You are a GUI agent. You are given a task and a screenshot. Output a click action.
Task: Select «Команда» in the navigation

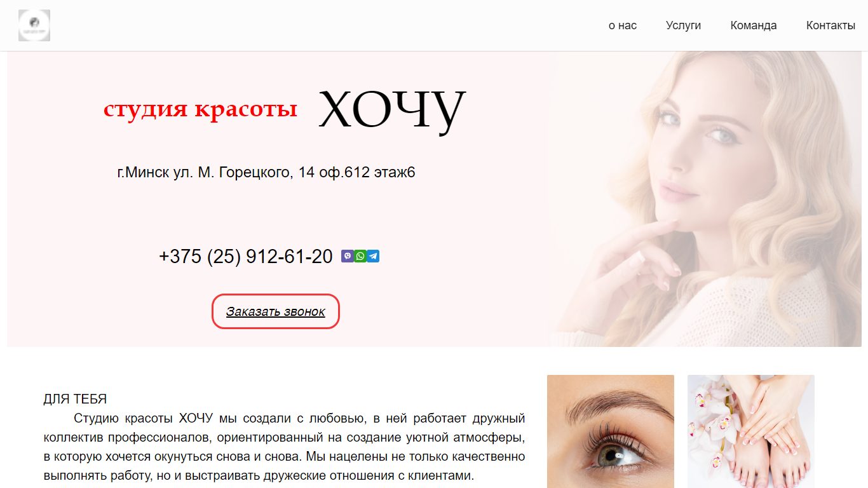(x=754, y=25)
